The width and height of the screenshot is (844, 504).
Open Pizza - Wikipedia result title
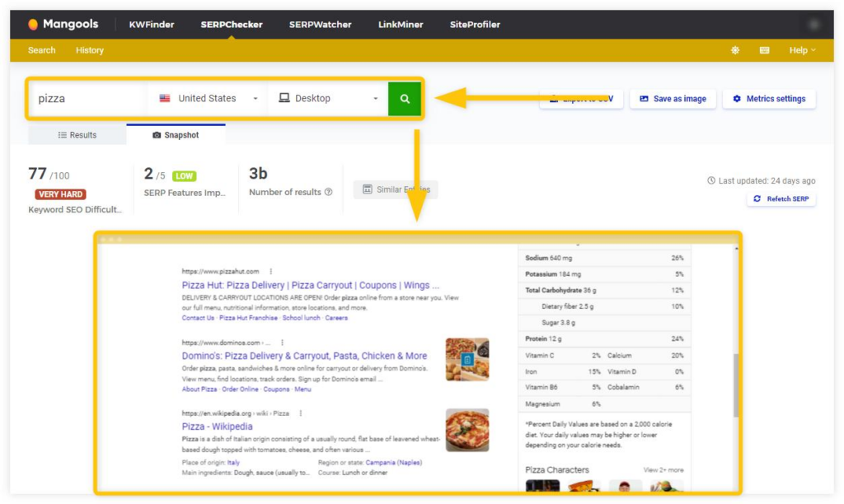(x=217, y=427)
